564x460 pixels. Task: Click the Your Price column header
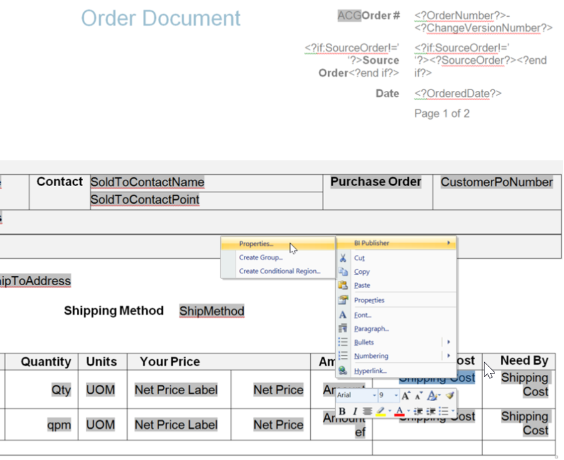point(170,361)
